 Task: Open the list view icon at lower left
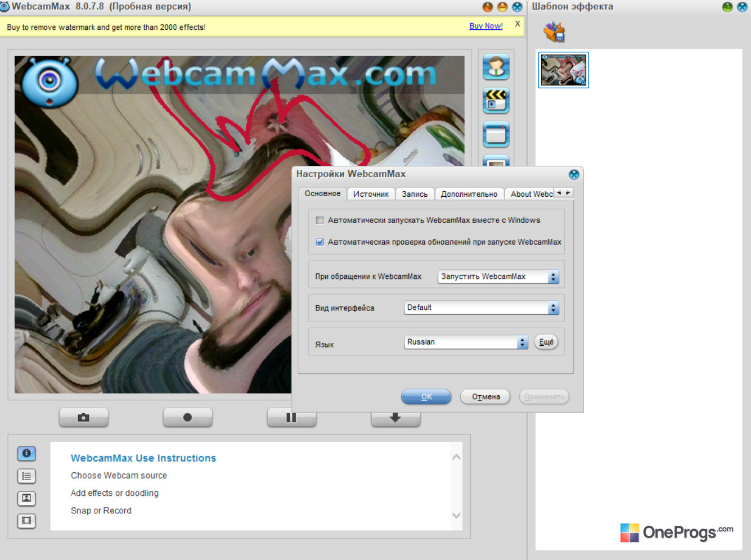tap(26, 476)
